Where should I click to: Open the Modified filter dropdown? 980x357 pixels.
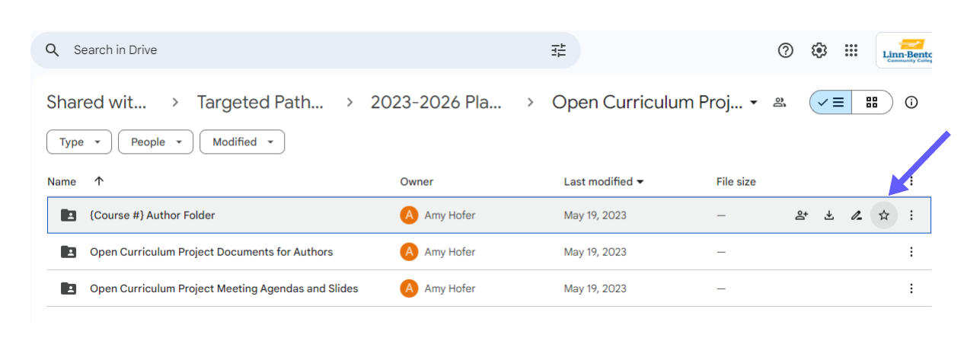tap(242, 142)
